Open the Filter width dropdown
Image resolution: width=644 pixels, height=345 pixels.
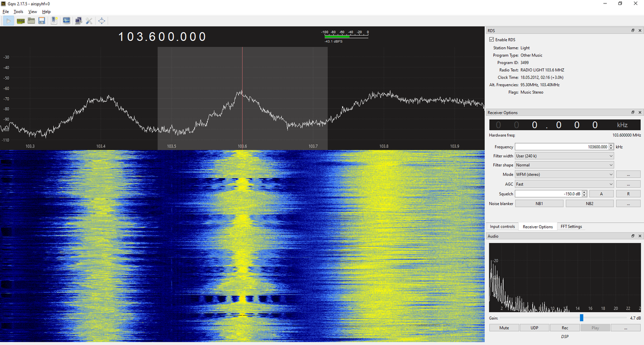pyautogui.click(x=565, y=156)
